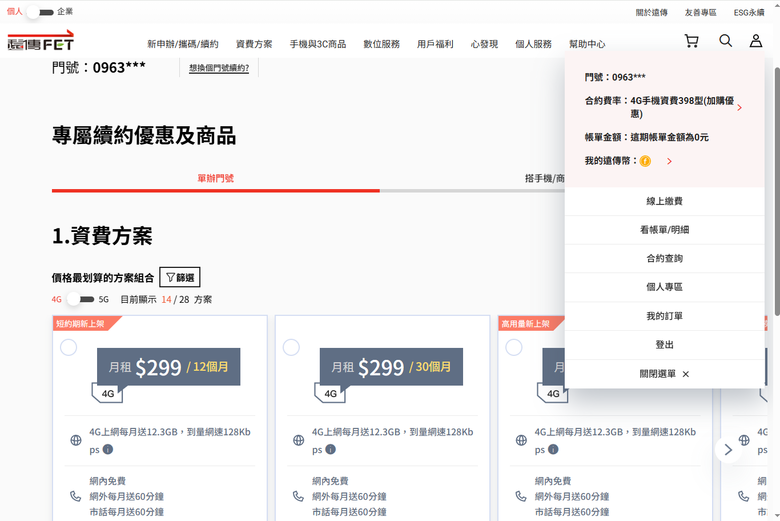Toggle the 個人/企業 switch
The image size is (780, 521).
click(40, 12)
